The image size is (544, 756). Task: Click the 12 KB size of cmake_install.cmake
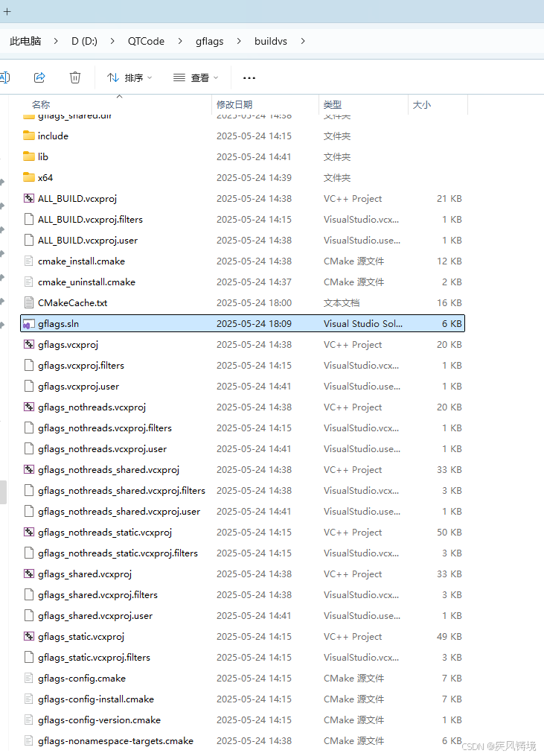click(449, 261)
